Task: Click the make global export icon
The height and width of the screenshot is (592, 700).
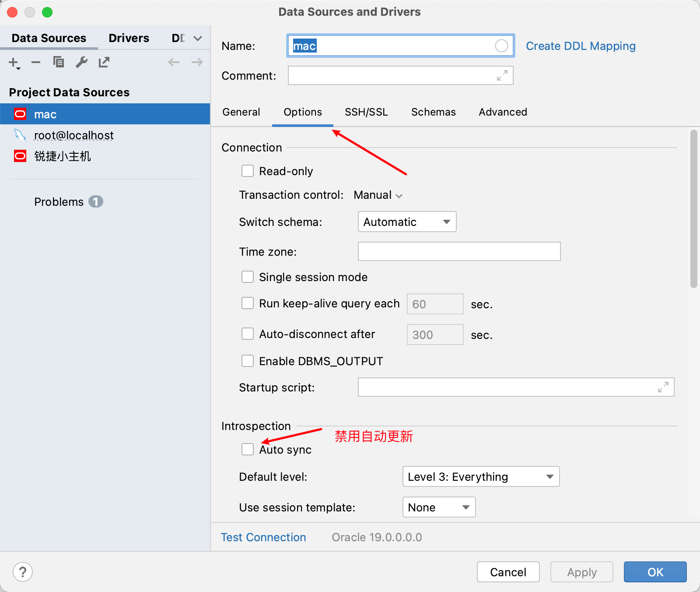Action: [104, 62]
